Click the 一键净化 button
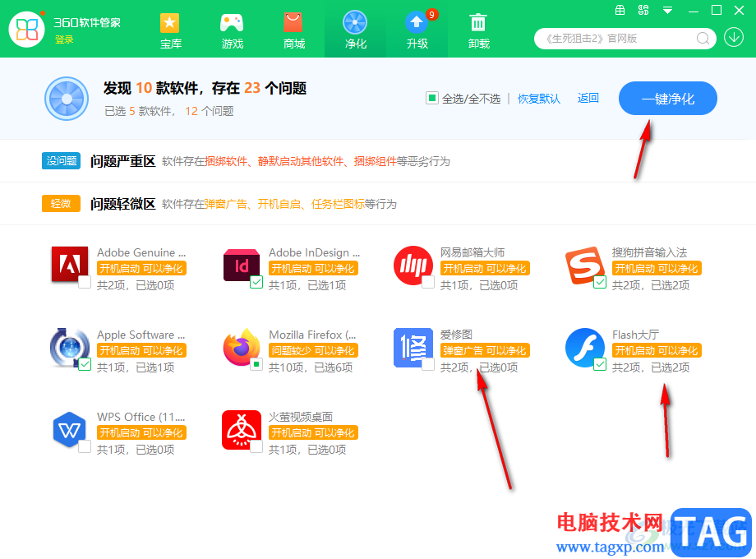Screen dimensions: 756x559 [668, 99]
